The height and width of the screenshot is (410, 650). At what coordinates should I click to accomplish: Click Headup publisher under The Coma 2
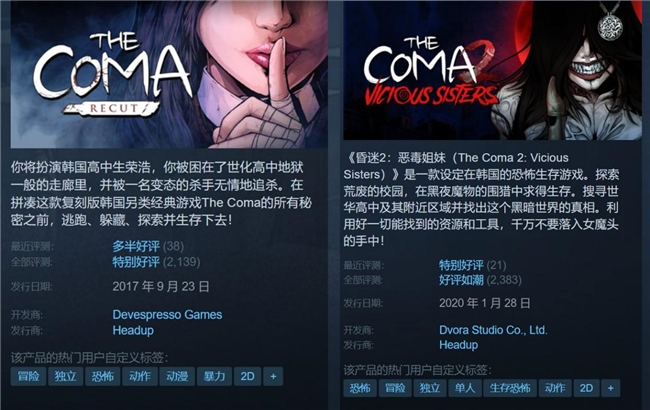click(458, 345)
